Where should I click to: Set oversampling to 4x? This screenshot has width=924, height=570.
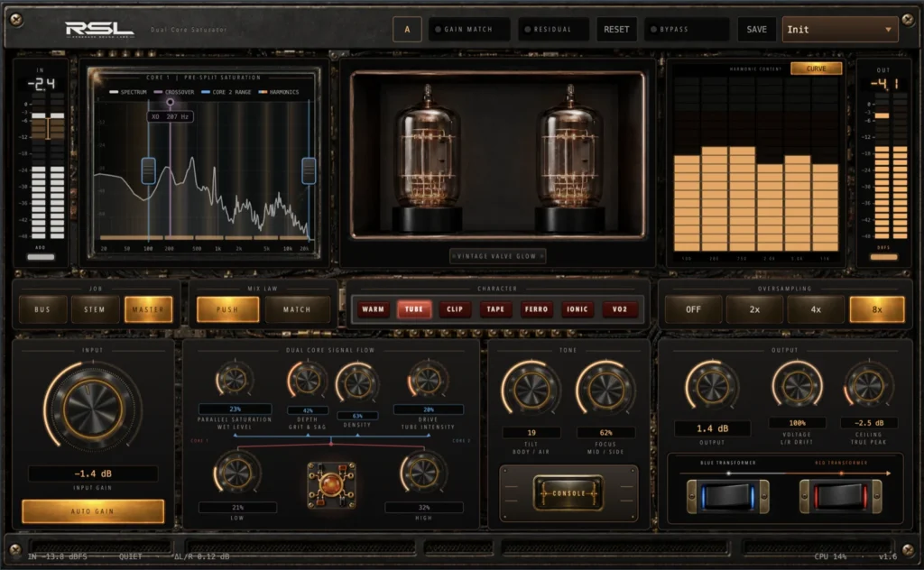816,309
